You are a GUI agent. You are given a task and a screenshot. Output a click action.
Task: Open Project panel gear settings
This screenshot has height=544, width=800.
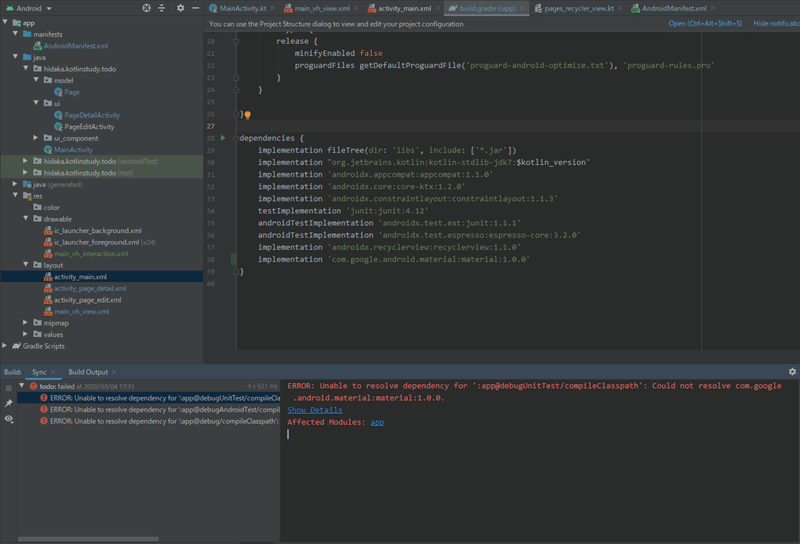tap(180, 8)
